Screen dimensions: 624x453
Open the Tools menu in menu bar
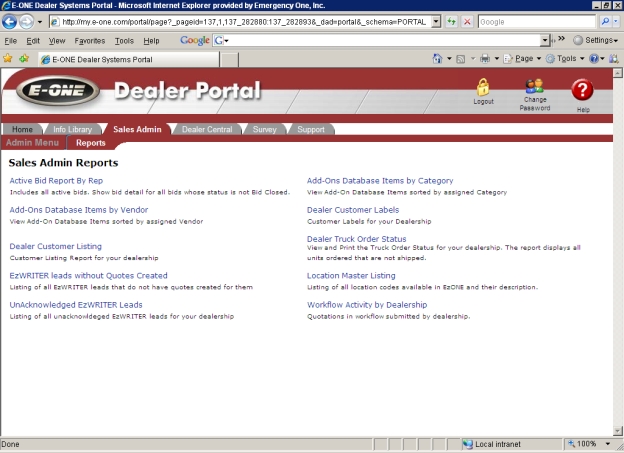tap(124, 41)
